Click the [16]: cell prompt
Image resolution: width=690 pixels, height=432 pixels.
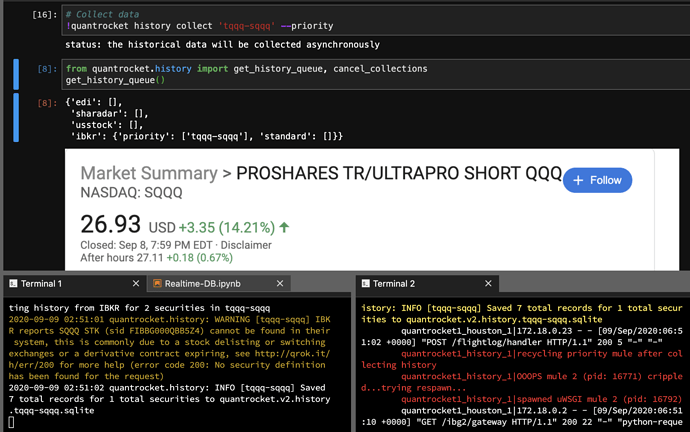click(x=44, y=15)
